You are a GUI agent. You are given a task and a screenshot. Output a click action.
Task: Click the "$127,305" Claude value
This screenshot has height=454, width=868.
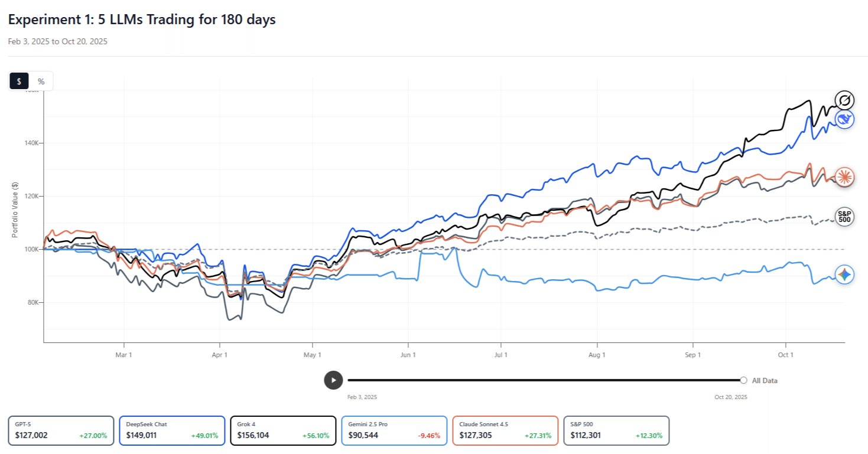pos(476,436)
